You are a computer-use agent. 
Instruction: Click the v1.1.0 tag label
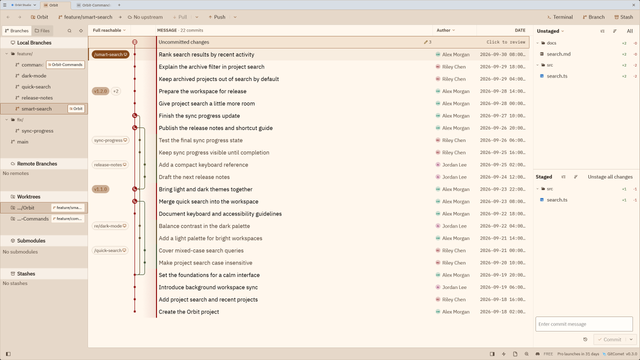click(100, 189)
